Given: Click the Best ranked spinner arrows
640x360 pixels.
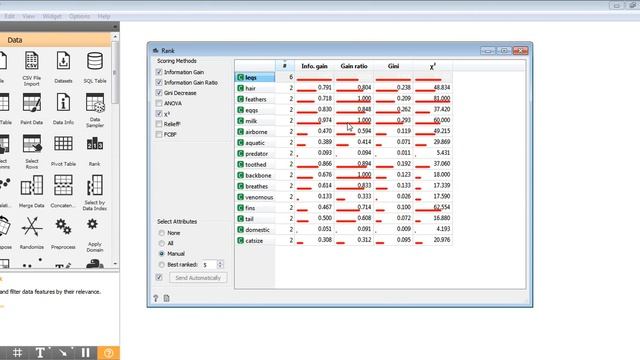Looking at the screenshot, I should coord(220,264).
